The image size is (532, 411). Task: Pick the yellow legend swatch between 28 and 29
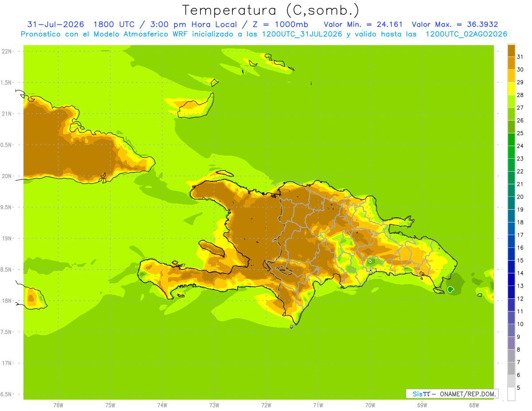coord(511,88)
